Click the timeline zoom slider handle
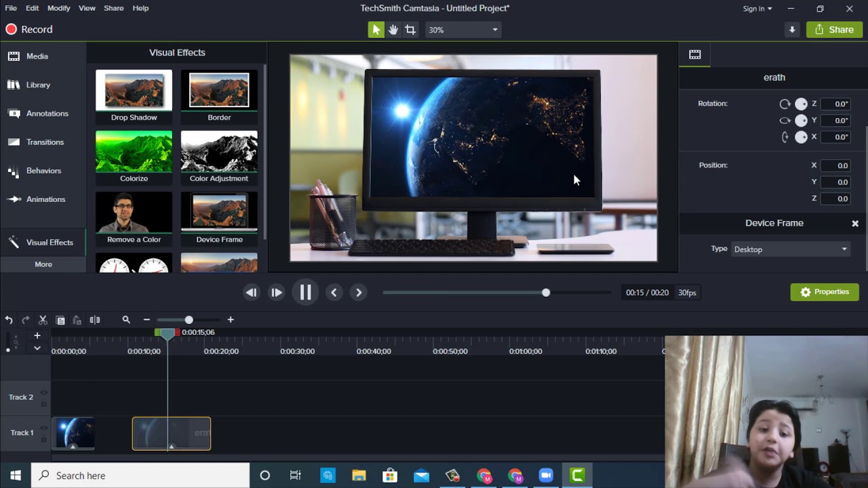The height and width of the screenshot is (488, 868). 189,320
